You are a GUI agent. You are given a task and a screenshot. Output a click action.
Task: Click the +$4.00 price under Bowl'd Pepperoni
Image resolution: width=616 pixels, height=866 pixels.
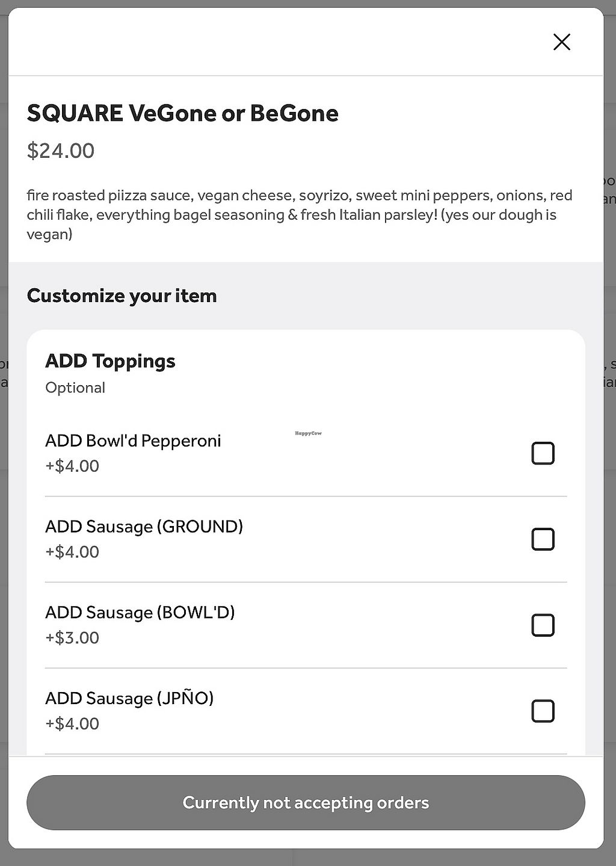[72, 466]
